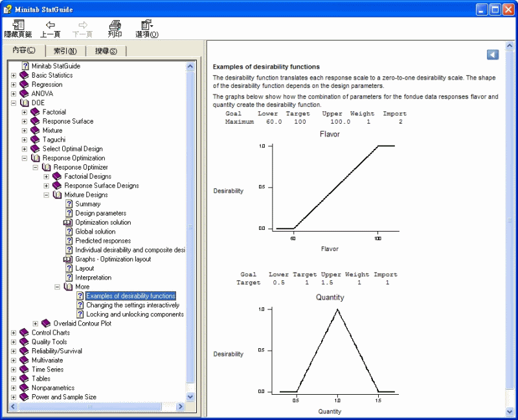This screenshot has height=420, width=518.
Task: Click the Factorial Designs book icon
Action: [x=57, y=176]
